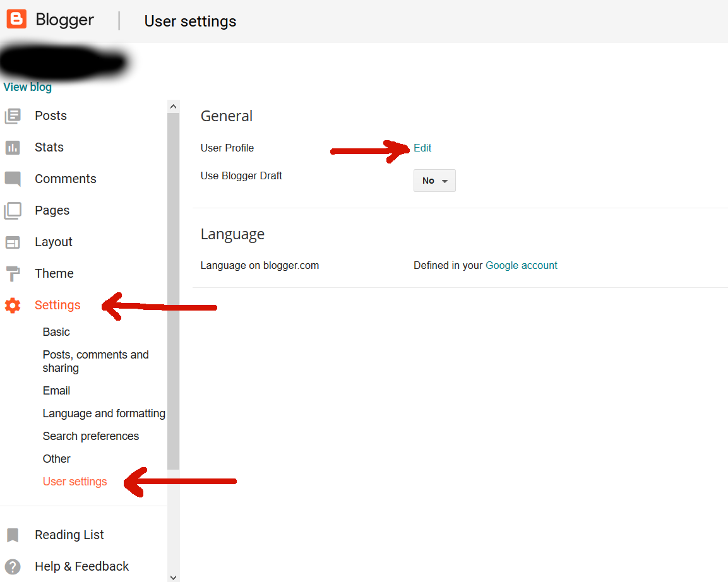The width and height of the screenshot is (728, 582).
Task: Click the Posts list icon
Action: tap(13, 116)
